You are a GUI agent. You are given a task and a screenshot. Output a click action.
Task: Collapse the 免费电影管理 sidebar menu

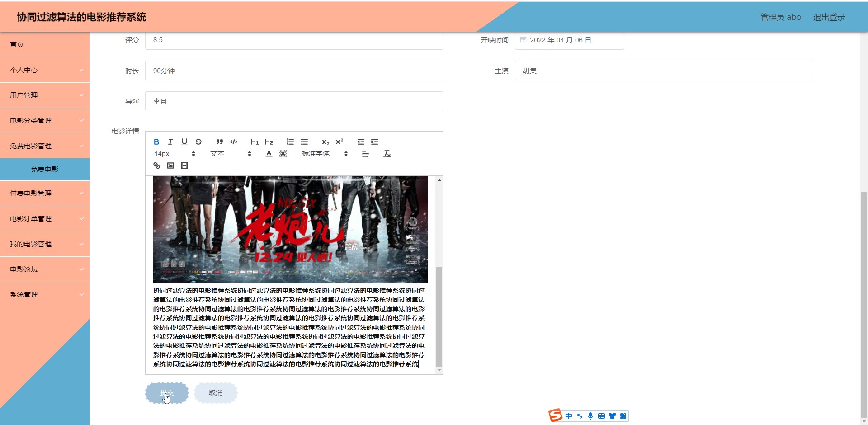(45, 146)
